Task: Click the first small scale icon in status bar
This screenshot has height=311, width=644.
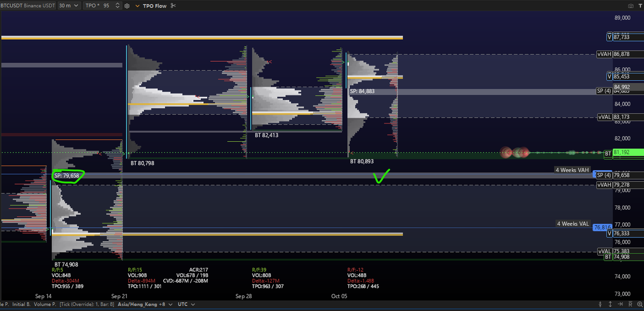Action: [601, 304]
